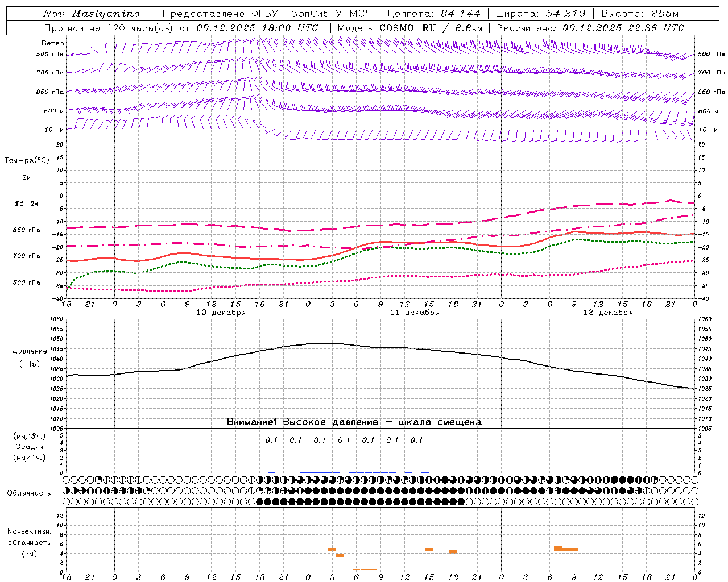Viewport: 728px width, 582px height.
Task: Click the Облачность panel label
Action: (29, 493)
